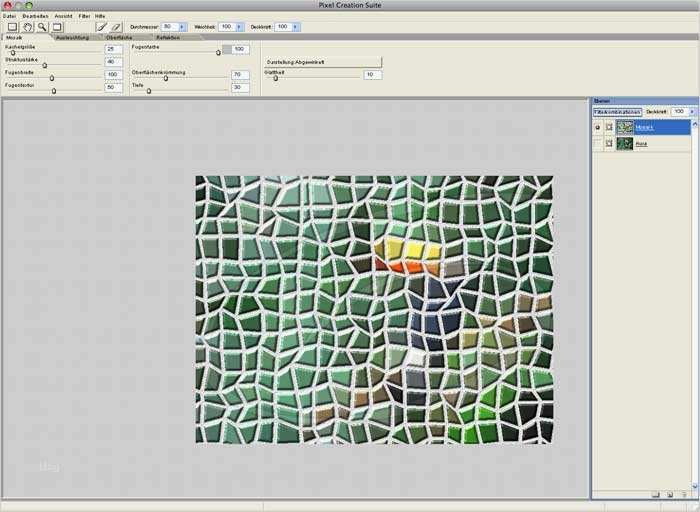Click the Tiefe slider handle
The height and width of the screenshot is (512, 700).
149,91
